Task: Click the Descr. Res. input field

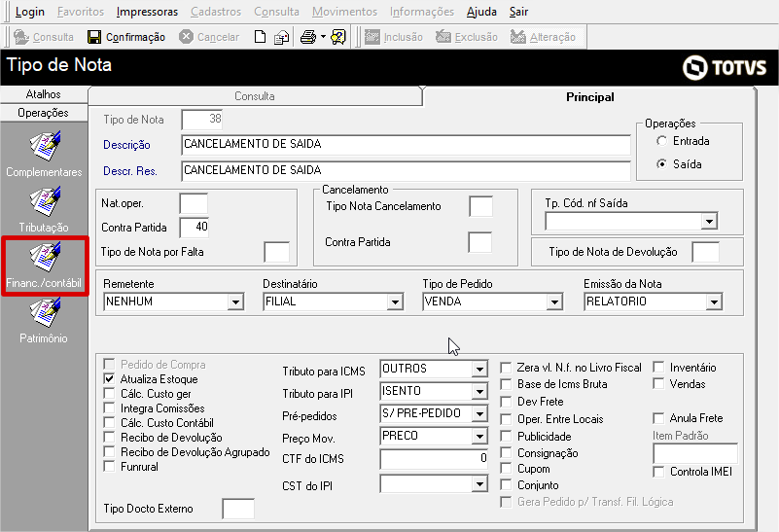Action: pyautogui.click(x=406, y=171)
